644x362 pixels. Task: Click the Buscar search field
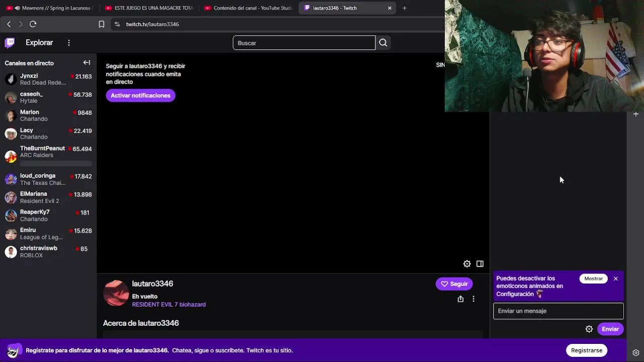click(x=304, y=43)
